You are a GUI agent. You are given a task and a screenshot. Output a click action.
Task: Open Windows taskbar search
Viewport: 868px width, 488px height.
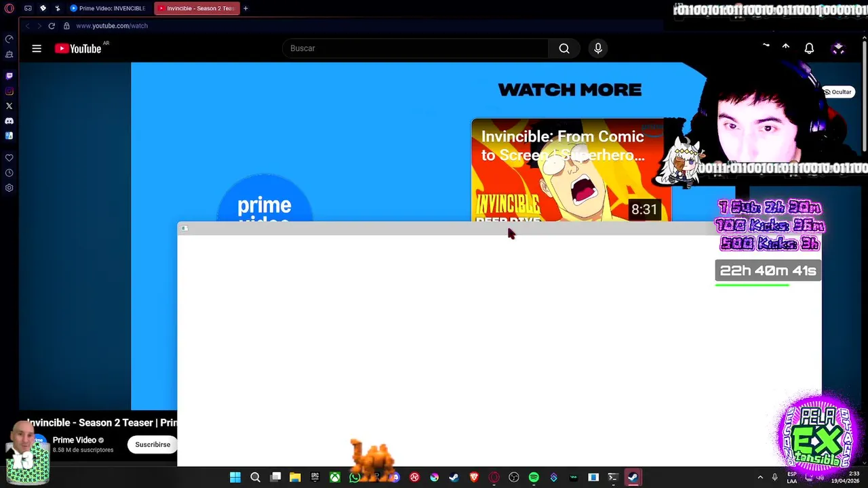click(255, 477)
